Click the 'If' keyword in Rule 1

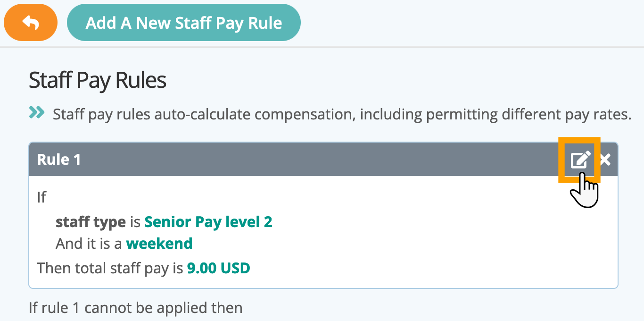(41, 197)
